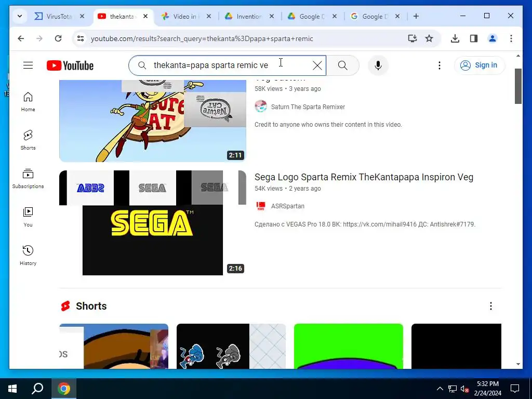Image resolution: width=532 pixels, height=399 pixels.
Task: Open the You section in sidebar
Action: 28,217
